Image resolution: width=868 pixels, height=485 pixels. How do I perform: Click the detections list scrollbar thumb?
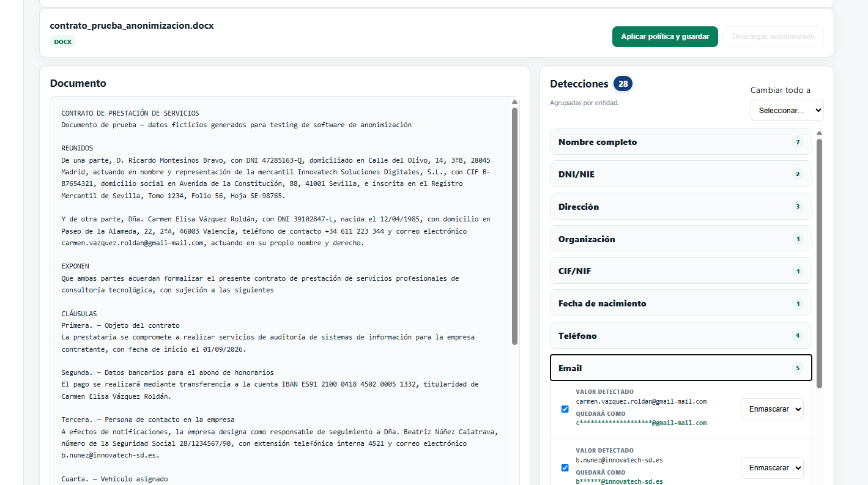click(x=819, y=263)
